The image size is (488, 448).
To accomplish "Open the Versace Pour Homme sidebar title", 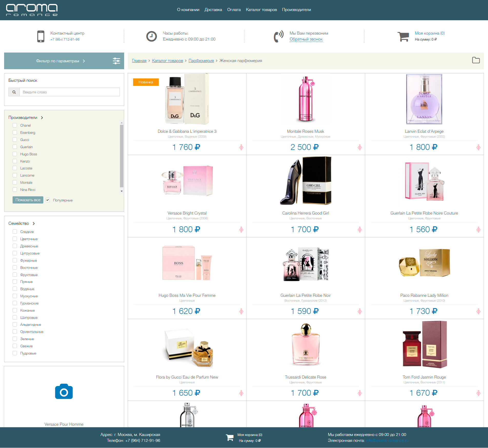I will 64,424.
